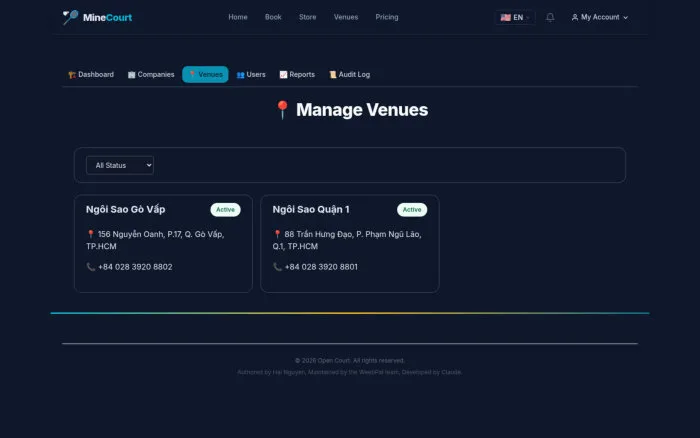This screenshot has height=438, width=700.
Task: Open the Ngôi Sao Quận 1 venue card title
Action: (311, 209)
